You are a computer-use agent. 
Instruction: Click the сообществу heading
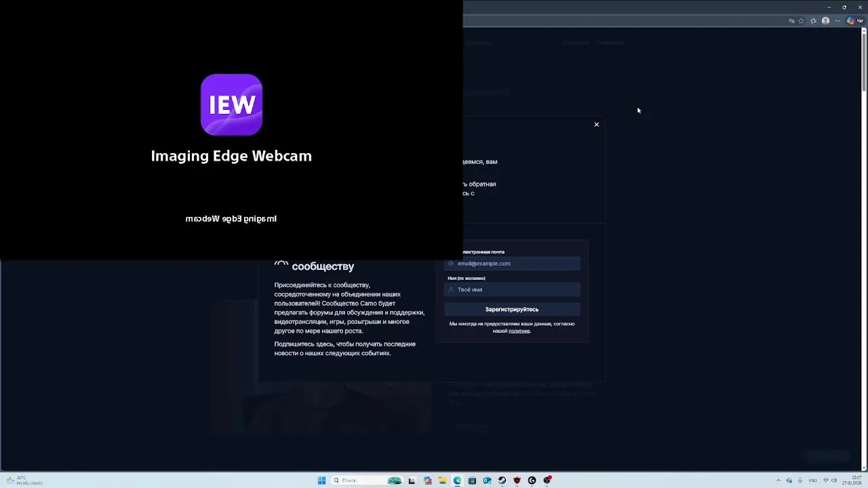(323, 266)
